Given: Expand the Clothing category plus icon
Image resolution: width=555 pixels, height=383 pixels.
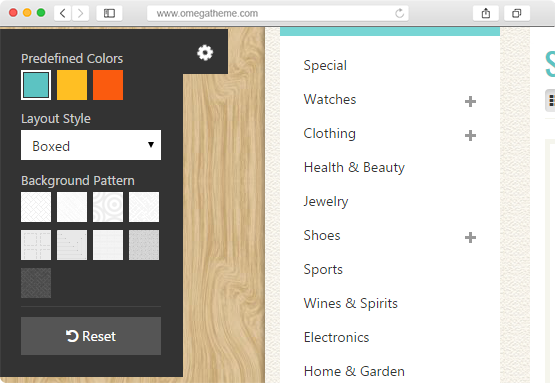Looking at the screenshot, I should click(470, 136).
